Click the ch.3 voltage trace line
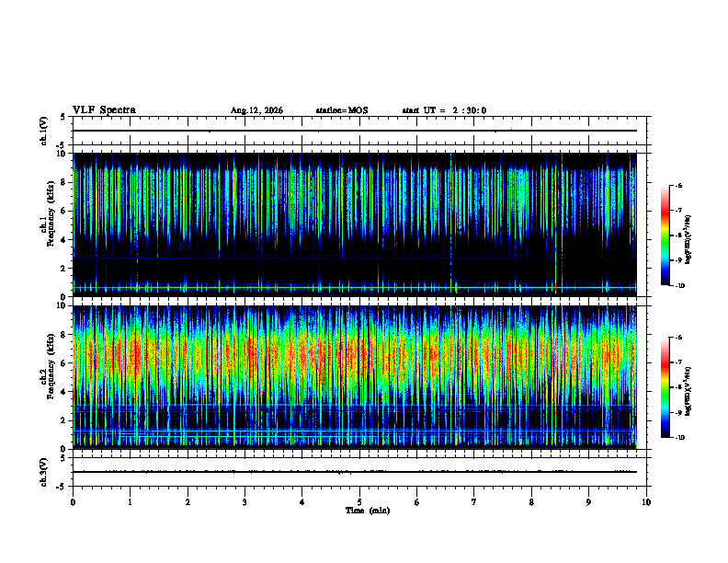The height and width of the screenshot is (563, 728). [x=355, y=472]
